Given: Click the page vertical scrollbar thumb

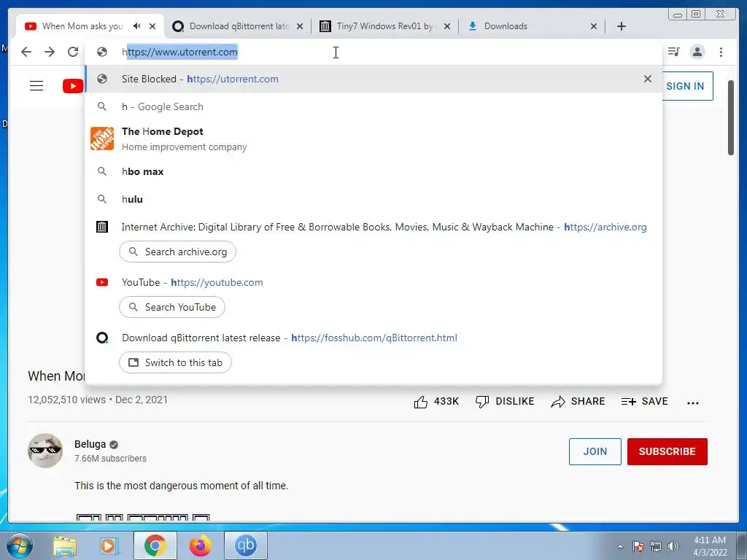Looking at the screenshot, I should pos(731,117).
